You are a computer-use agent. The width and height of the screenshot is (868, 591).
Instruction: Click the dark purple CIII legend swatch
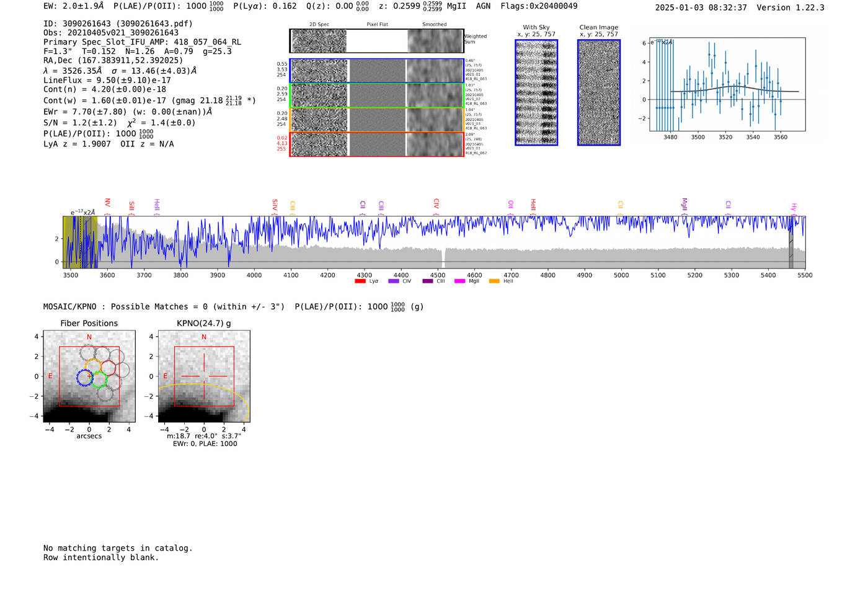[427, 281]
